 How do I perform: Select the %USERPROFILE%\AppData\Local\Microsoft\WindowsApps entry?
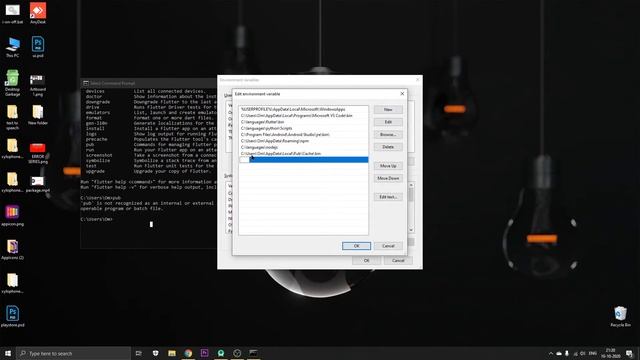tap(303, 109)
